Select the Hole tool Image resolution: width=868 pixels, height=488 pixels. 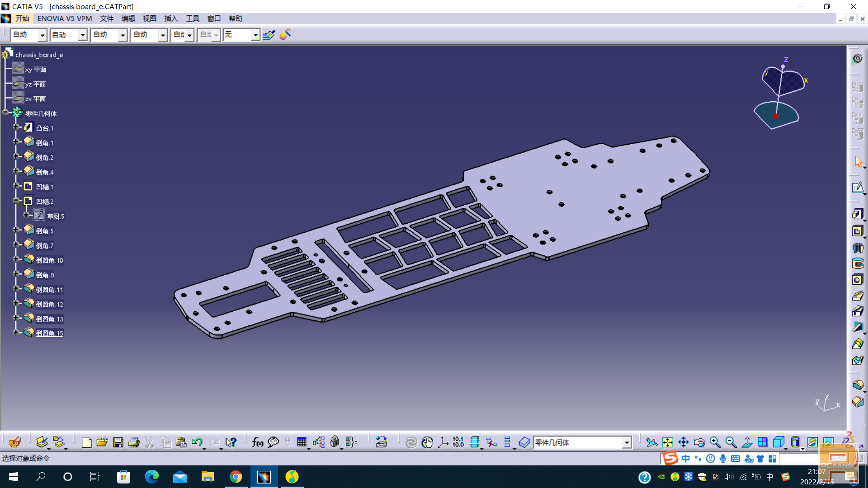[858, 280]
